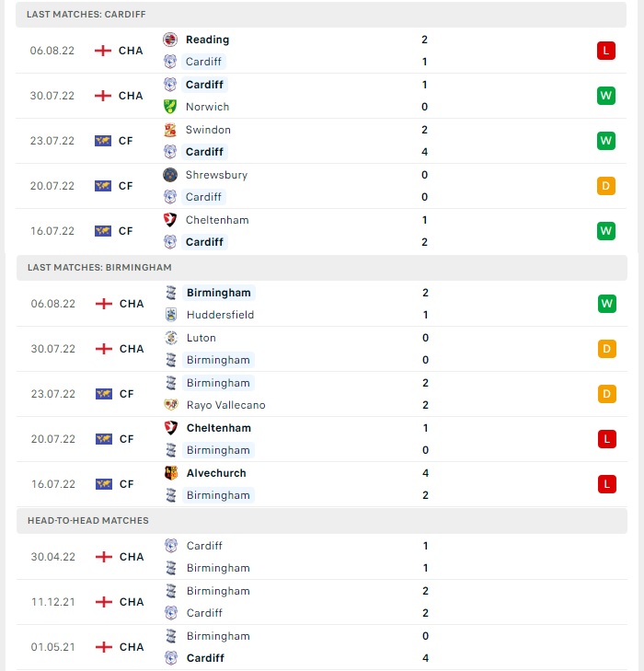Open the red L badge for Alvechurch match
This screenshot has height=671, width=644.
[x=607, y=484]
